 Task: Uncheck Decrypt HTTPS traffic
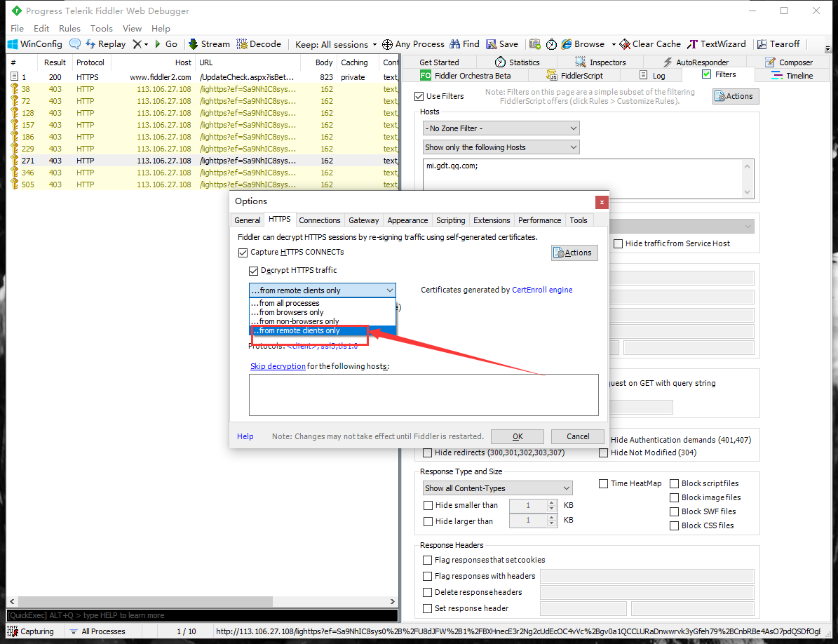click(254, 270)
